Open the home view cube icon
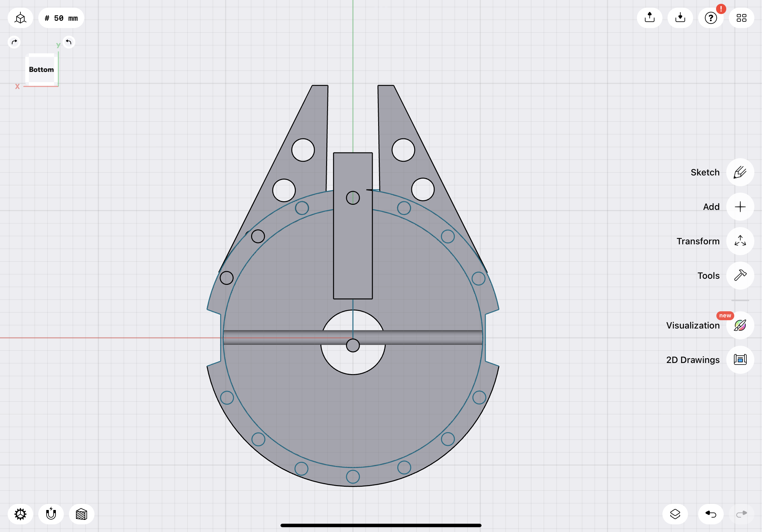 (20, 18)
